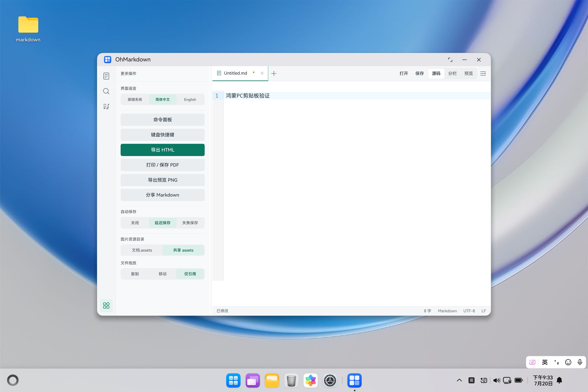Open the 命令面板 button

click(x=162, y=120)
